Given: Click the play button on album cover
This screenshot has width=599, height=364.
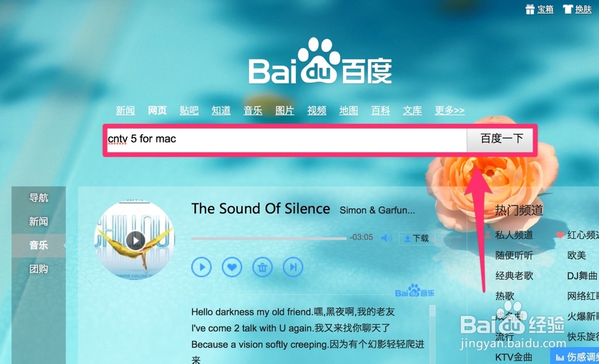Looking at the screenshot, I should 135,241.
